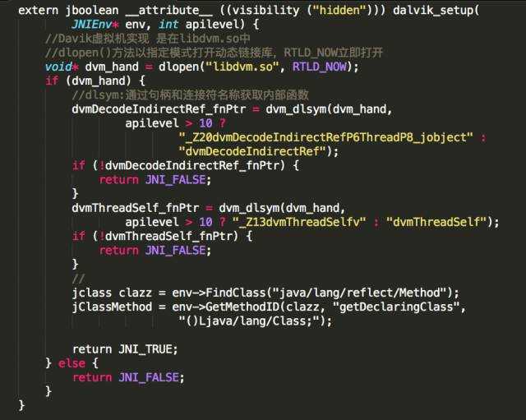The image size is (526, 420).
Task: Click the "getDeclaringClass" string
Action: (x=396, y=307)
